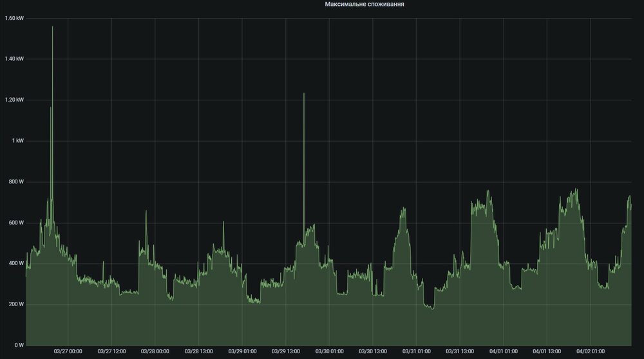Viewport: 644px width, 359px height.
Task: Click the 1 kW y-axis label
Action: 17,140
